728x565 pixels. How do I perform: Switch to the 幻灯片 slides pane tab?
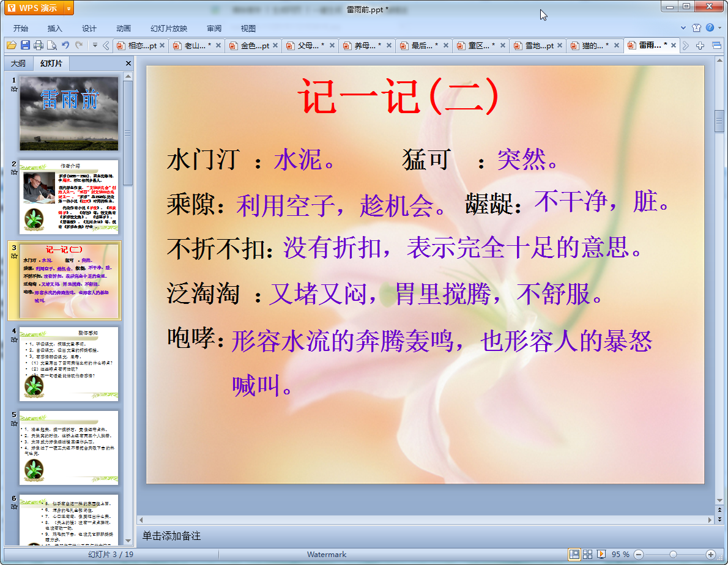point(51,63)
